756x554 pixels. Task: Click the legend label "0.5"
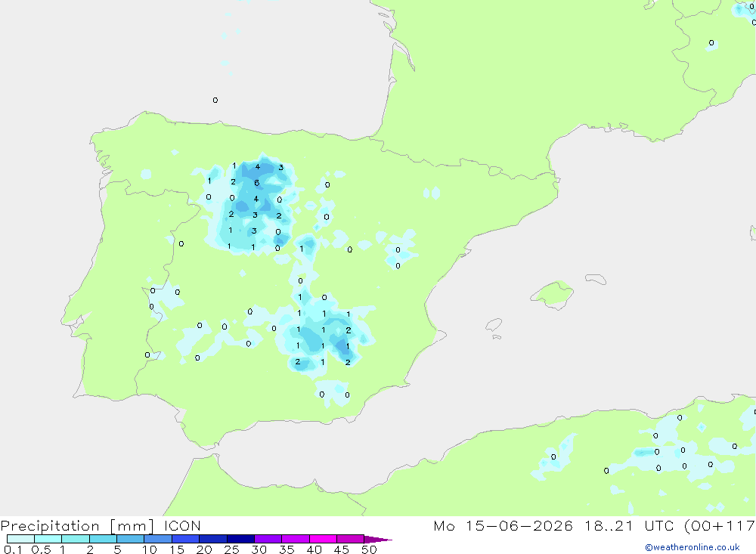pos(41,549)
